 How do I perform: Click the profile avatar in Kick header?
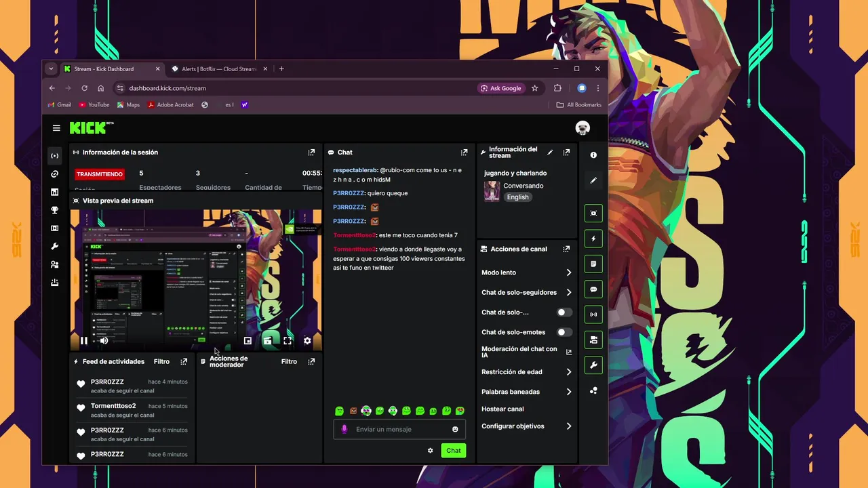click(x=583, y=128)
